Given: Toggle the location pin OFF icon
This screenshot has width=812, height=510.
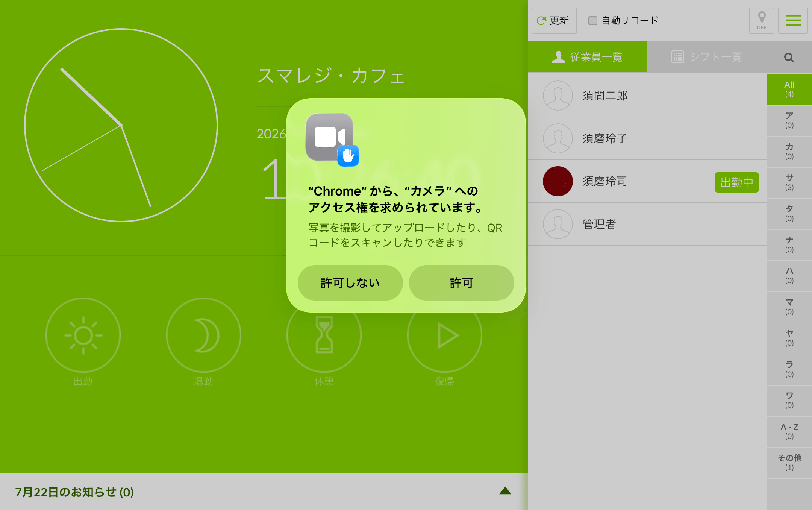Looking at the screenshot, I should [761, 21].
